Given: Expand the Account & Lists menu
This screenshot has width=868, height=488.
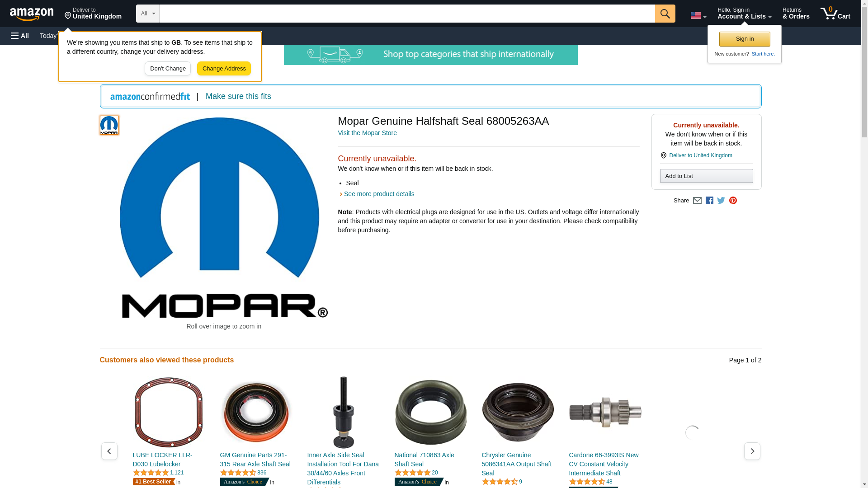Looking at the screenshot, I should pyautogui.click(x=744, y=14).
